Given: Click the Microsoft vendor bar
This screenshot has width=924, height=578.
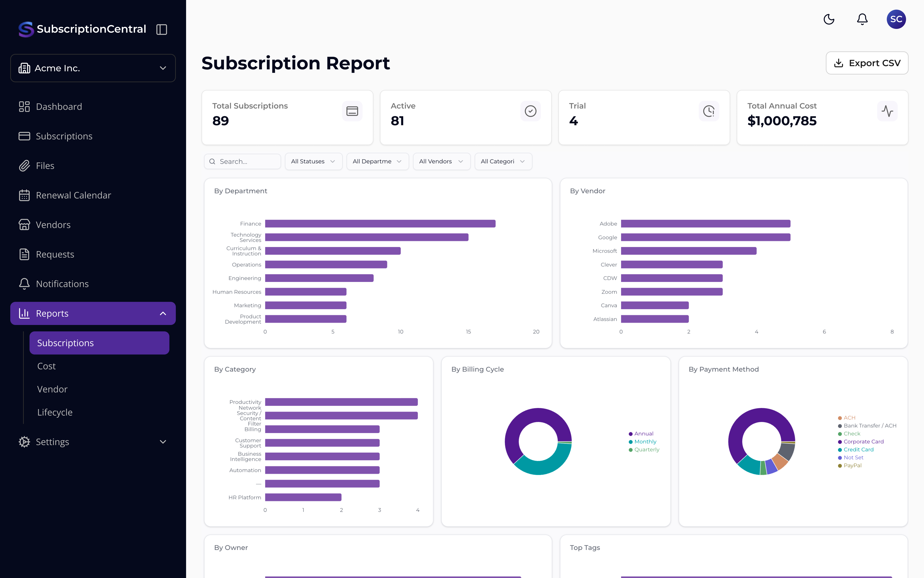Looking at the screenshot, I should [689, 251].
